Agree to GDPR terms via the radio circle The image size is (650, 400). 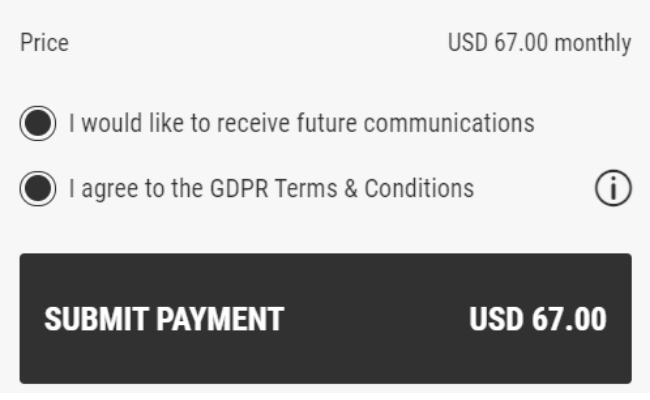[x=38, y=189]
